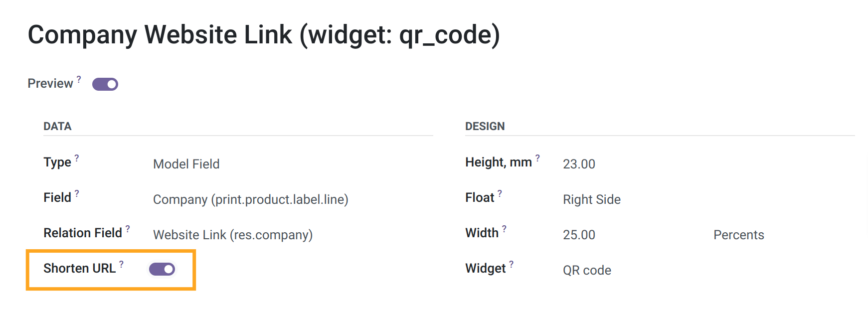This screenshot has height=313, width=868.
Task: Click Relation Field help question mark
Action: [128, 229]
